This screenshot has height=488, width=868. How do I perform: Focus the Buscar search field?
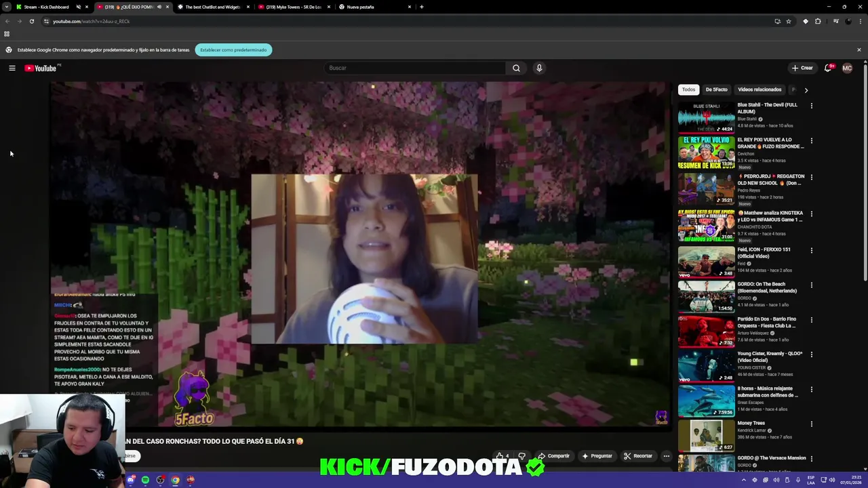coord(415,68)
